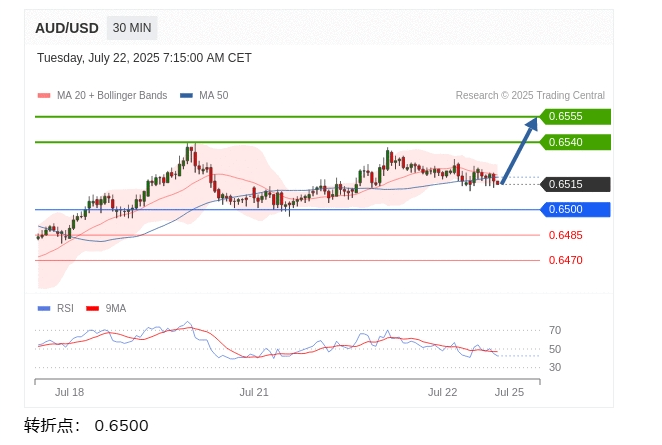Click the 9MA legend label
Viewport: 662px width, 445px height.
[x=116, y=309]
